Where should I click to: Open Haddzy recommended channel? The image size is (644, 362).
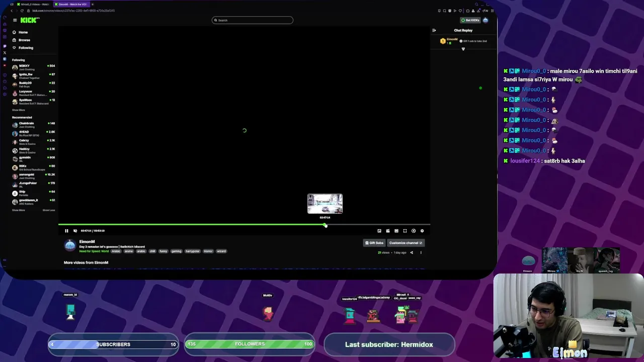coord(34,150)
